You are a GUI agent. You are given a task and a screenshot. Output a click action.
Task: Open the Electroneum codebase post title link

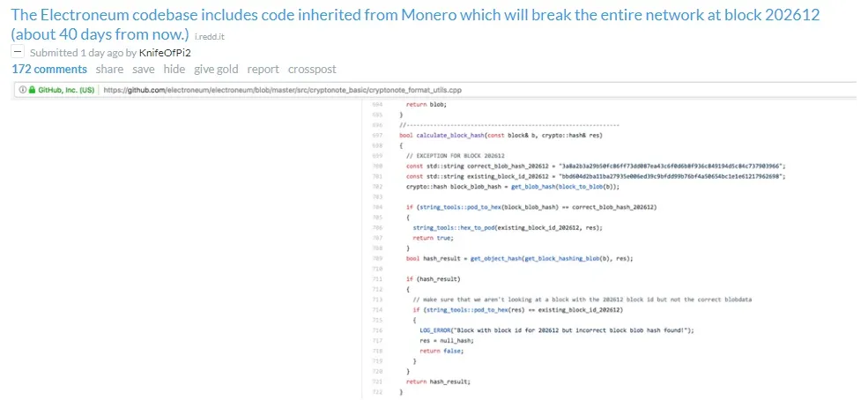(415, 24)
